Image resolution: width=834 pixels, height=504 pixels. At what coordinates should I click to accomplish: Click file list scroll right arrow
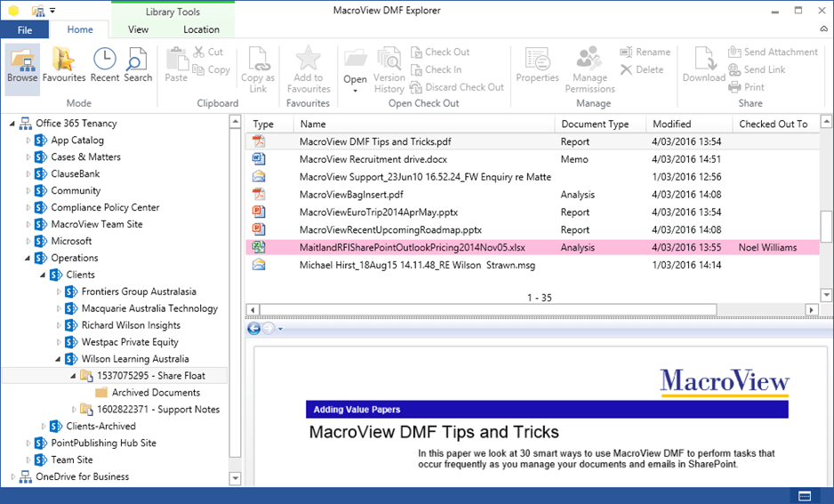click(812, 310)
